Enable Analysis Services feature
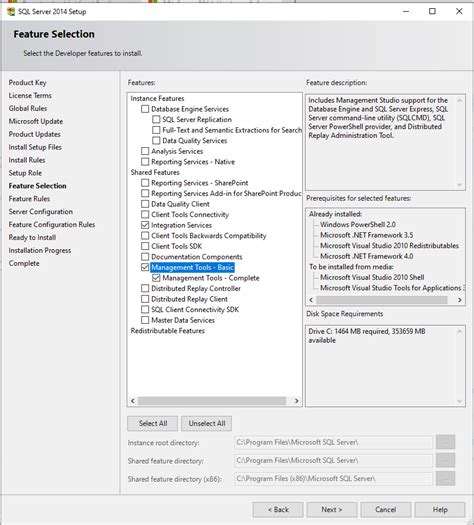 point(145,151)
